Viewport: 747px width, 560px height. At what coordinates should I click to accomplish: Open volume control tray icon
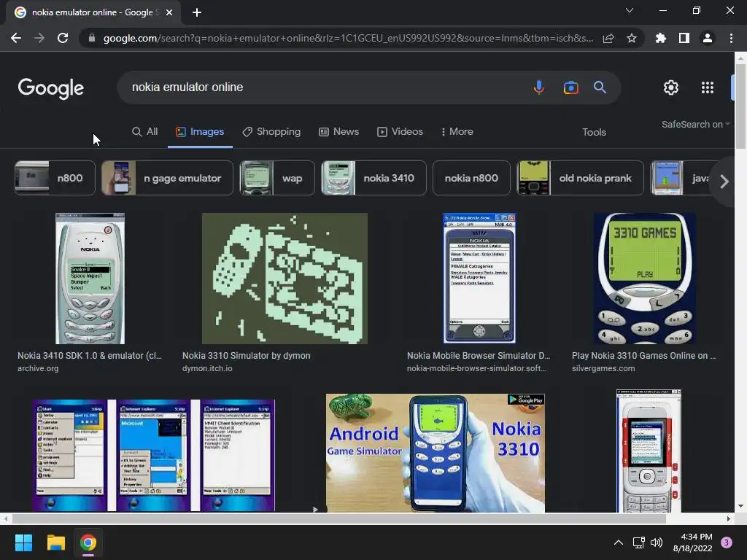coord(657,542)
